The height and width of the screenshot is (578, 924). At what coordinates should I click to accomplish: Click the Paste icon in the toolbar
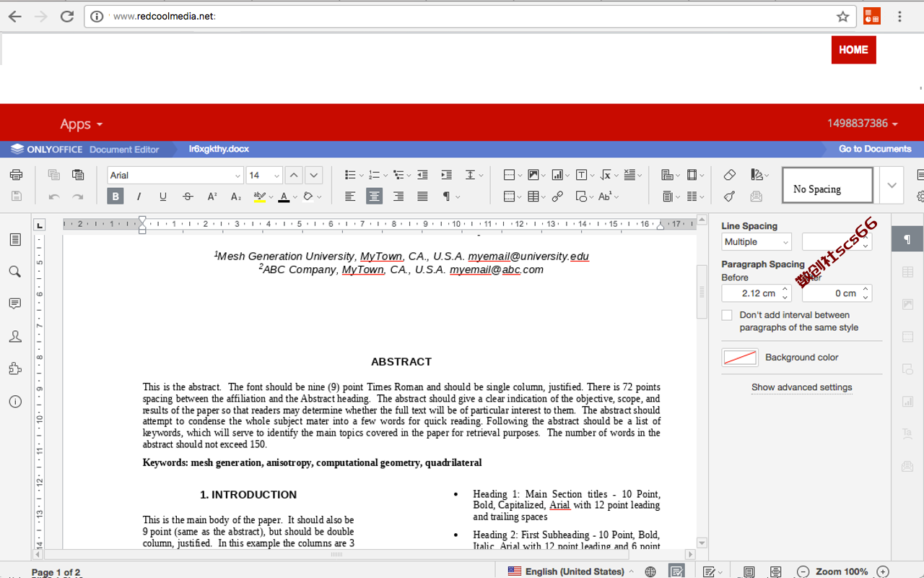point(78,175)
